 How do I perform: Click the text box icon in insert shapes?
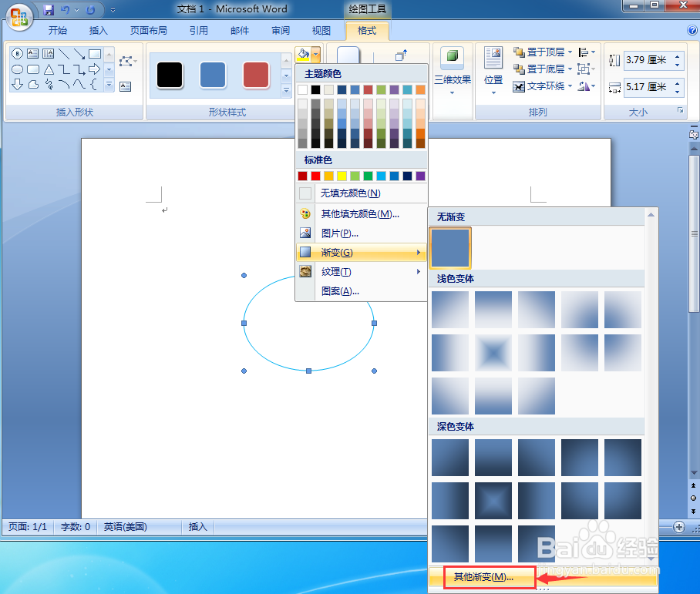pyautogui.click(x=126, y=86)
